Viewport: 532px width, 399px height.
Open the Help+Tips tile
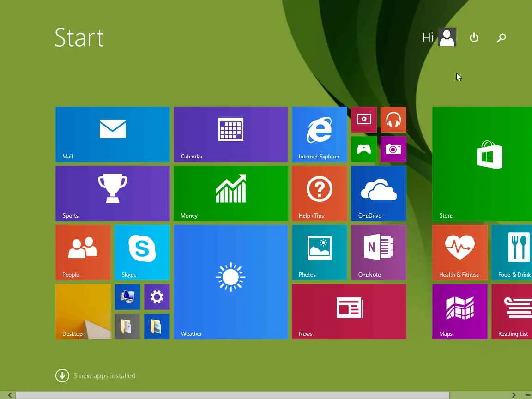coord(319,193)
